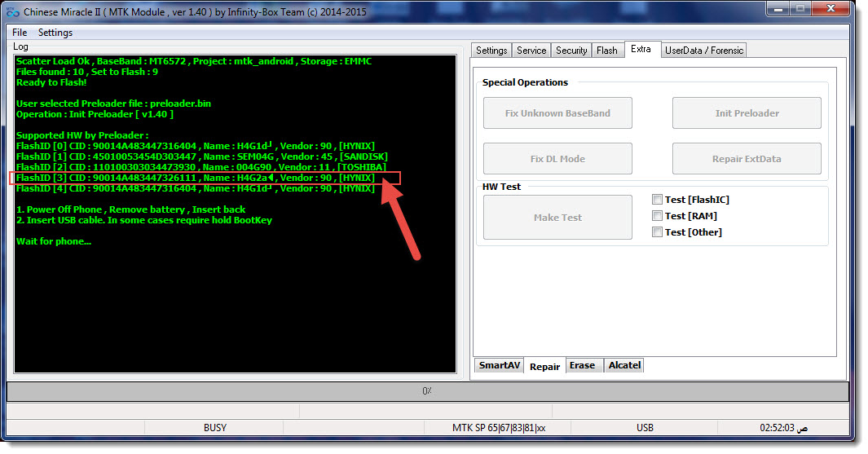The height and width of the screenshot is (454, 868).
Task: Click the FlashID [1] SANDISK log line
Action: coord(202,156)
